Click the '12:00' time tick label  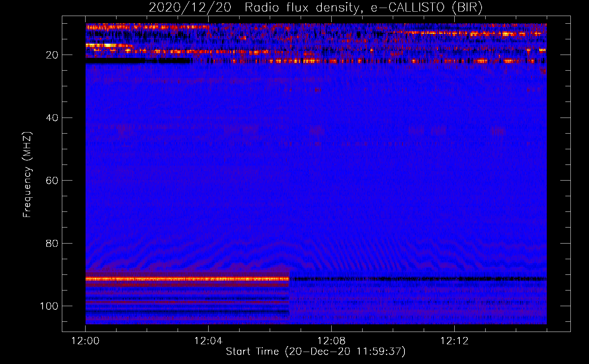[x=85, y=341]
